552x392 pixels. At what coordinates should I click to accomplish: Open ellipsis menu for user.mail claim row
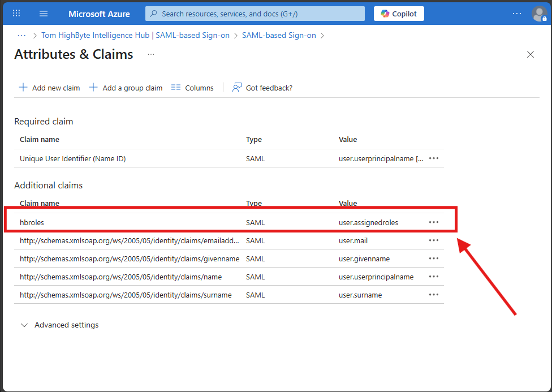click(x=434, y=240)
